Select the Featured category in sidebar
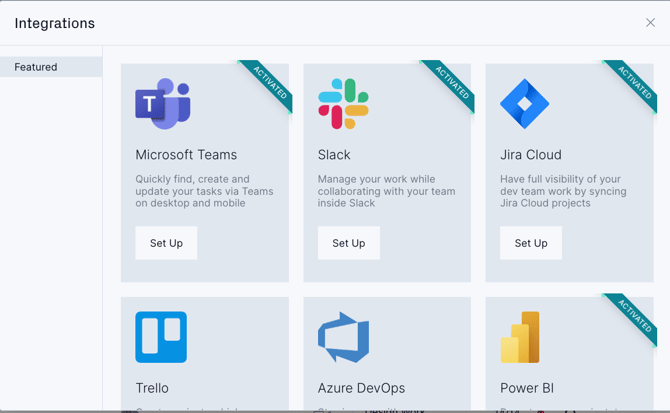670x413 pixels. coord(51,67)
